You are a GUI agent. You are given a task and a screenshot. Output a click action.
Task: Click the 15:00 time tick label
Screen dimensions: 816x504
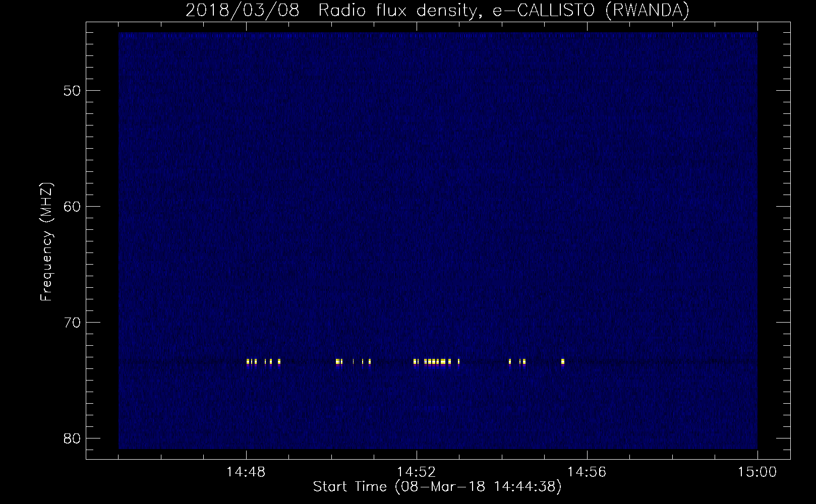(757, 472)
